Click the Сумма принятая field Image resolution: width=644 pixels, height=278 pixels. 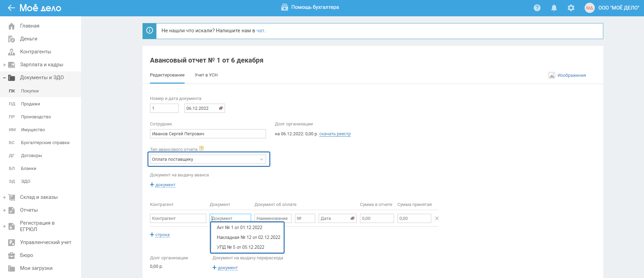414,218
